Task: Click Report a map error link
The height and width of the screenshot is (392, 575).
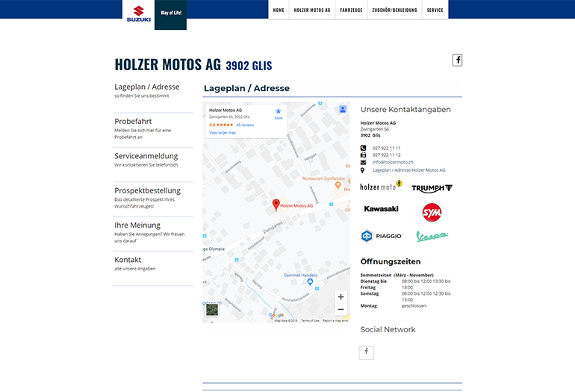Action: coord(335,320)
